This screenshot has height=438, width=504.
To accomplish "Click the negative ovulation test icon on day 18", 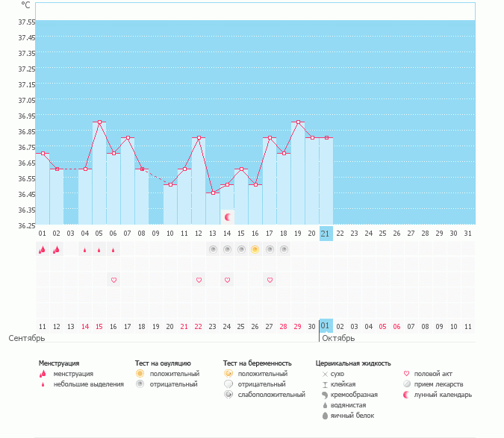I will (x=284, y=250).
